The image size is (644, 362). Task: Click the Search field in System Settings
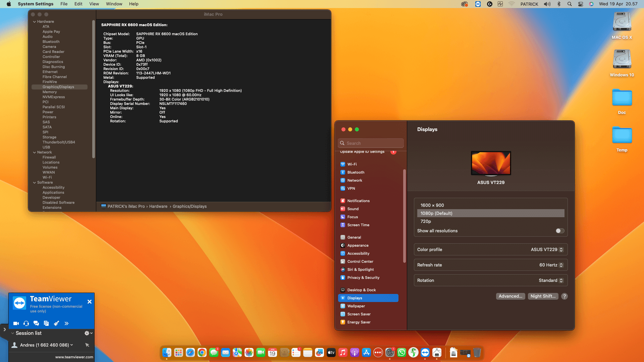(371, 143)
